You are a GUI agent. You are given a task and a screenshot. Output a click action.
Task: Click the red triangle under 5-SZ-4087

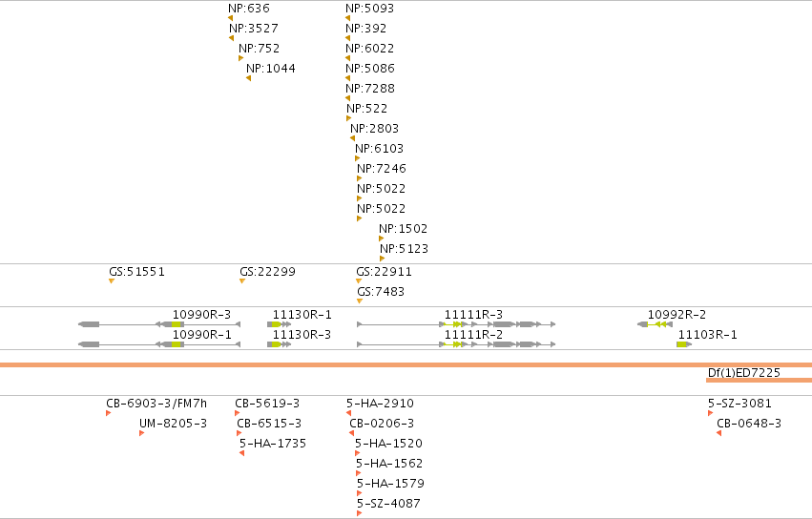pyautogui.click(x=360, y=513)
